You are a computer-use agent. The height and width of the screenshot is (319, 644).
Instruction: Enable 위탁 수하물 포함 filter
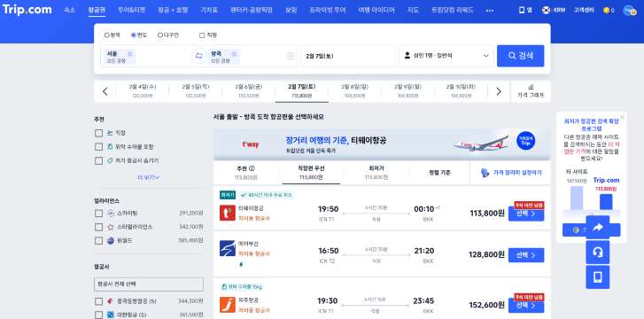coord(98,147)
